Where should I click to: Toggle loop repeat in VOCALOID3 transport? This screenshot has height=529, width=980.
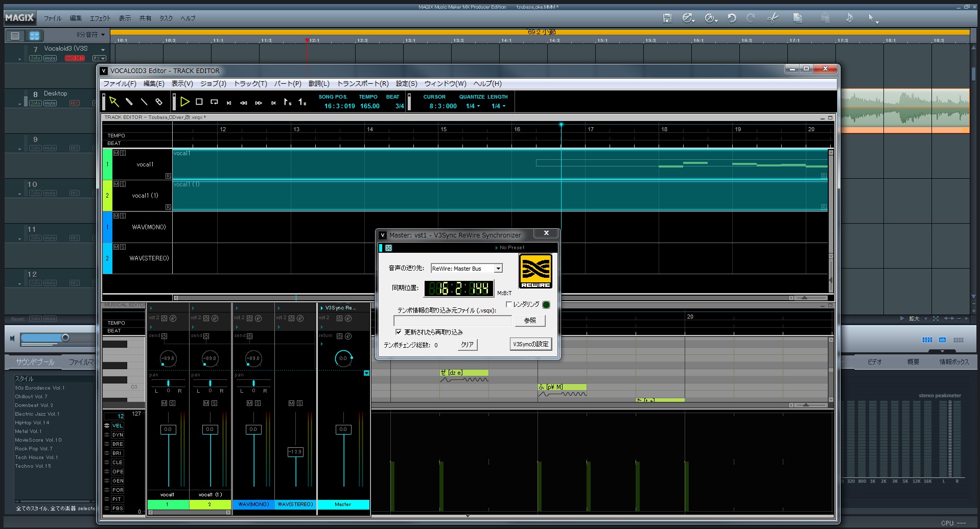(x=214, y=102)
